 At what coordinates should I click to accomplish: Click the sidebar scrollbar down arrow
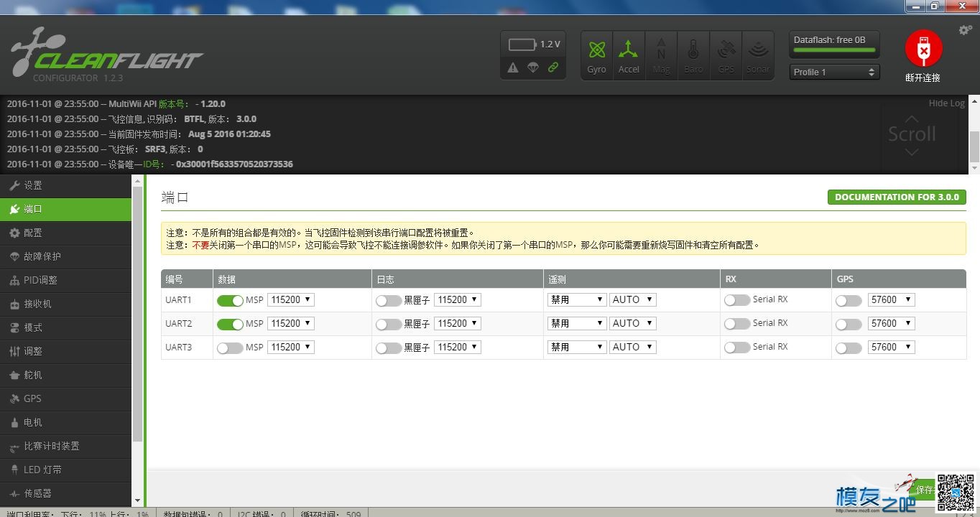tap(137, 500)
